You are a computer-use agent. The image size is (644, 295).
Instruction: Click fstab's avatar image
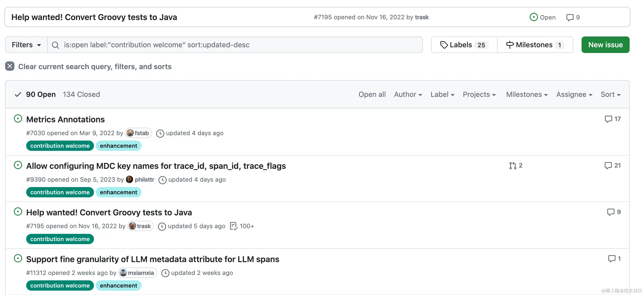(130, 133)
